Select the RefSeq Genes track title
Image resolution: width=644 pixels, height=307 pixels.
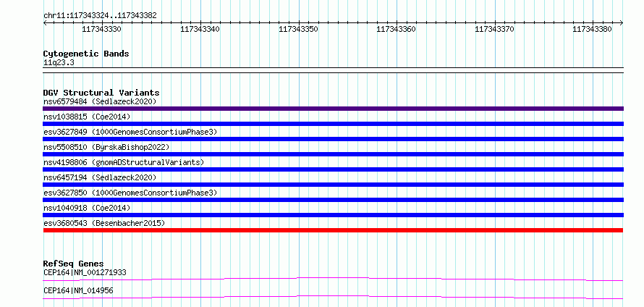pyautogui.click(x=74, y=264)
